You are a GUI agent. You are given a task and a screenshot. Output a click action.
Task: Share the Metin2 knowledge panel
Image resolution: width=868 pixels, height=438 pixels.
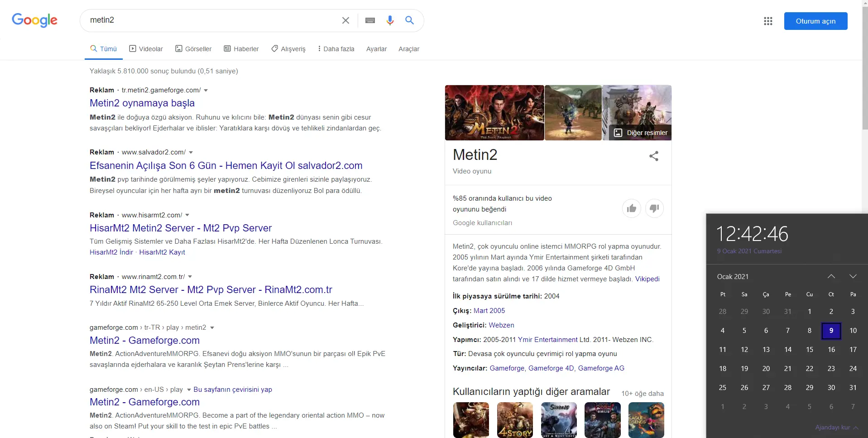654,156
